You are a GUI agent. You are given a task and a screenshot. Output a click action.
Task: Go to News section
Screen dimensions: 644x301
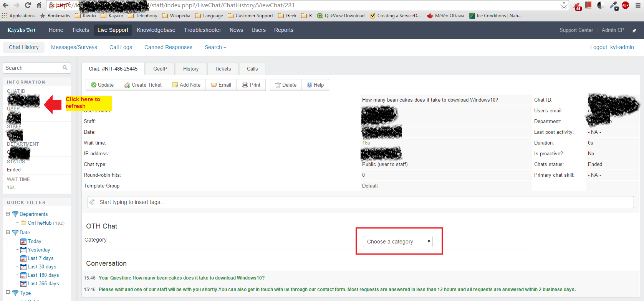point(236,30)
